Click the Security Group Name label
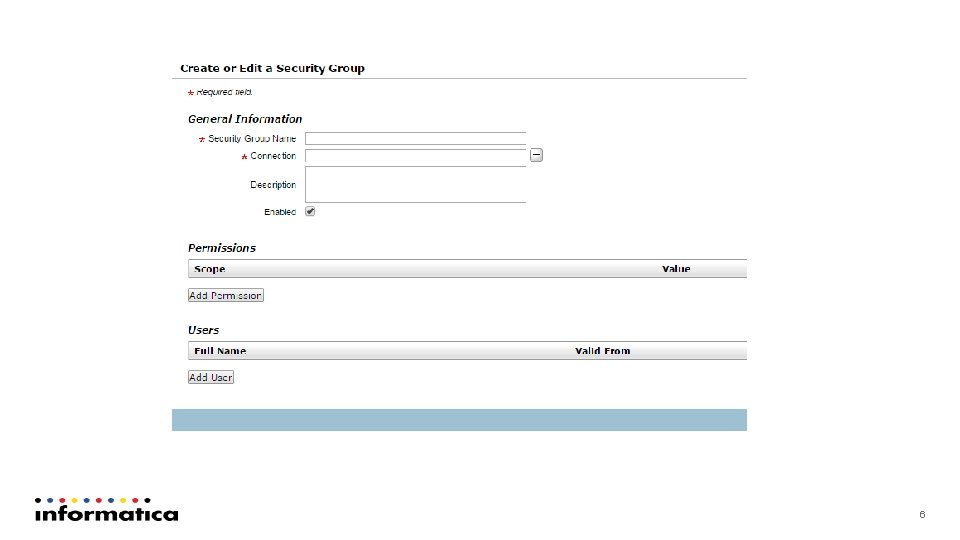The height and width of the screenshot is (540, 960). (252, 139)
